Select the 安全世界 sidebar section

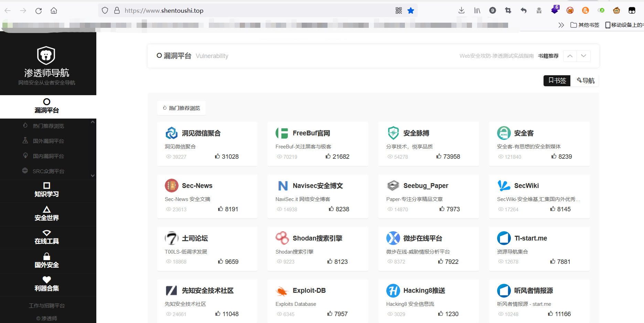[x=47, y=214]
